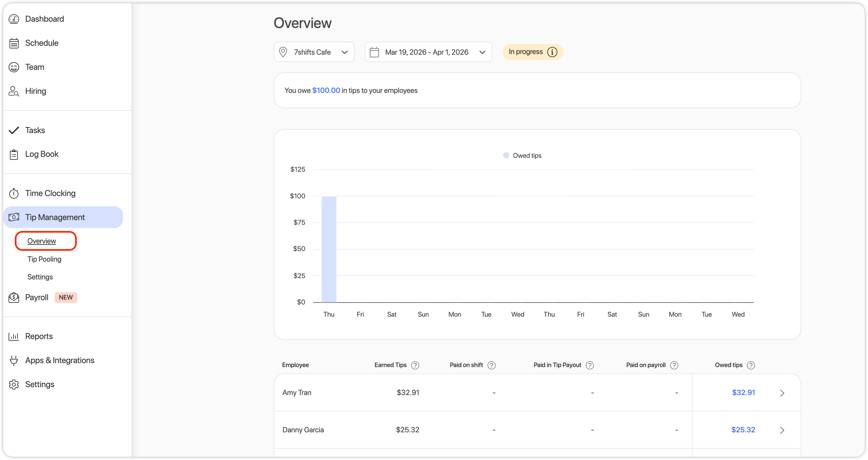Screen dimensions: 868x460
Task: Click Amy Tran's $32.91 owed tips link
Action: pyautogui.click(x=743, y=392)
